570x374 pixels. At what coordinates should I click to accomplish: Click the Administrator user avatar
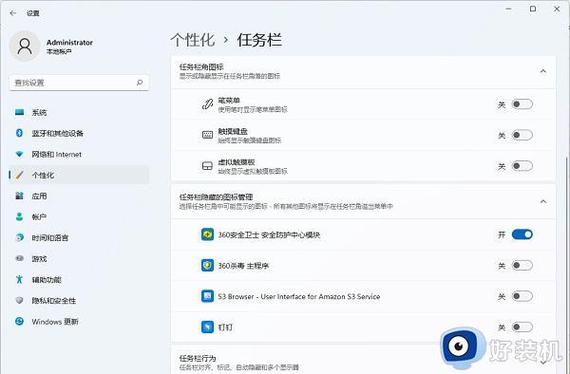coord(24,46)
